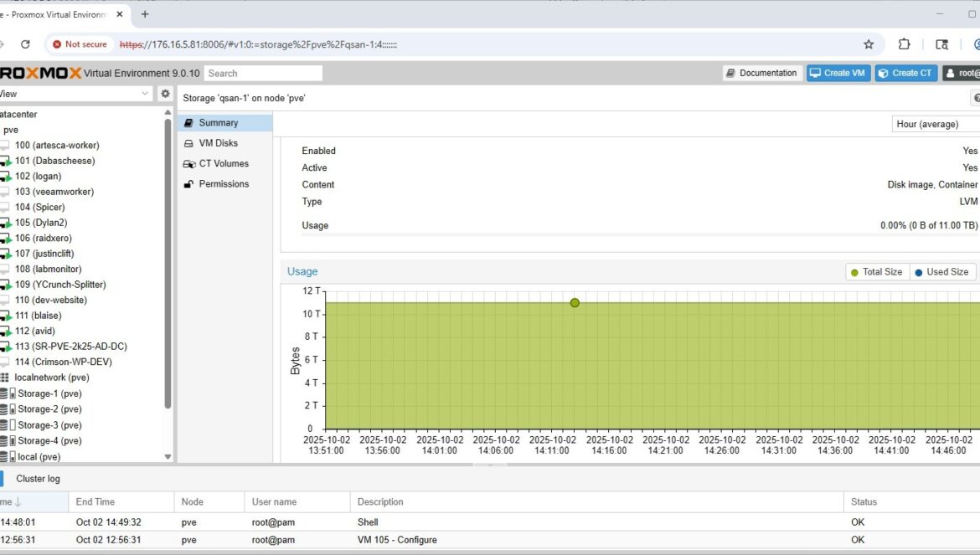
Task: Click the gear icon beside the View selector
Action: (165, 94)
